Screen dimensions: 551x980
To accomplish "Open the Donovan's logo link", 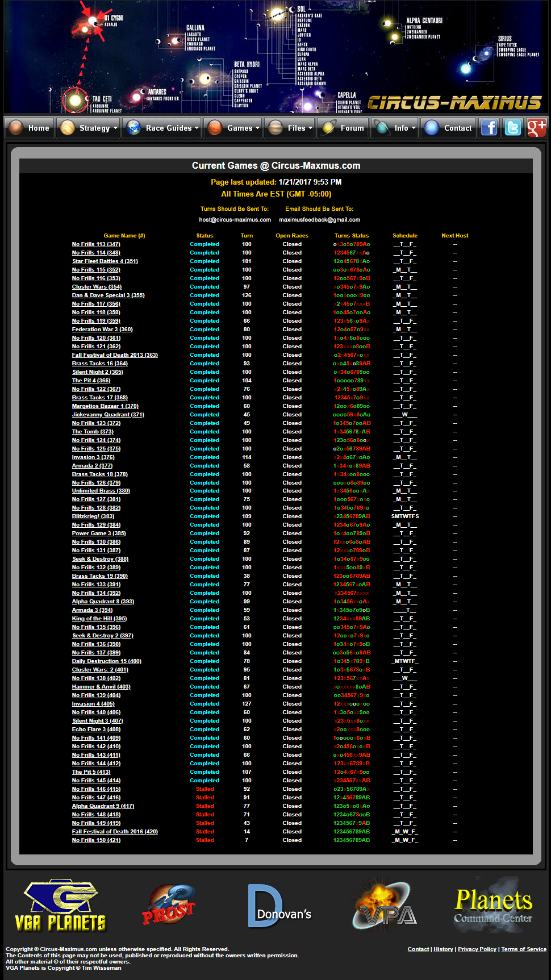I will 279,906.
